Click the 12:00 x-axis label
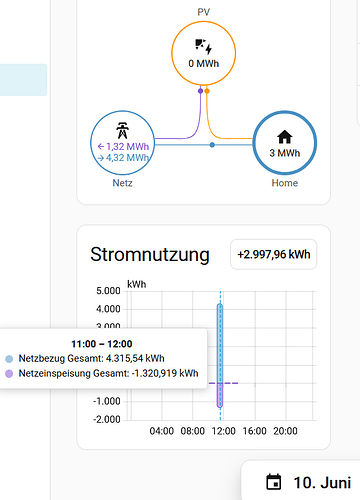 [x=224, y=431]
